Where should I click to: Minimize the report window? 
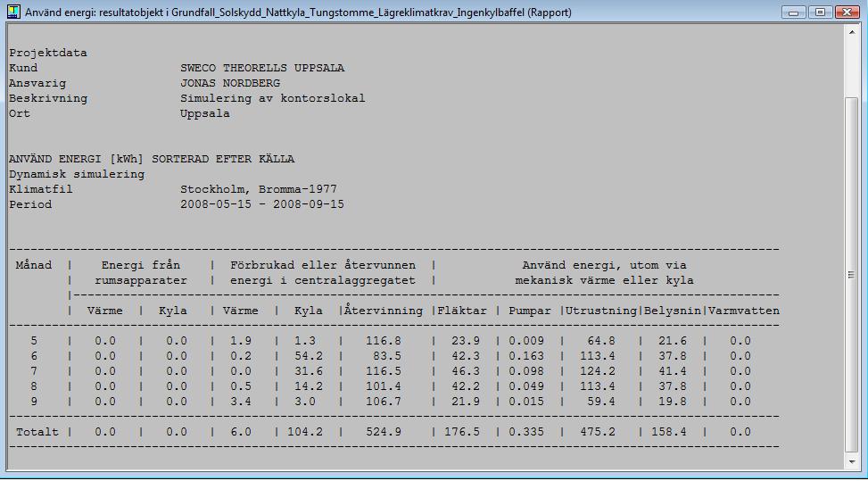(793, 12)
